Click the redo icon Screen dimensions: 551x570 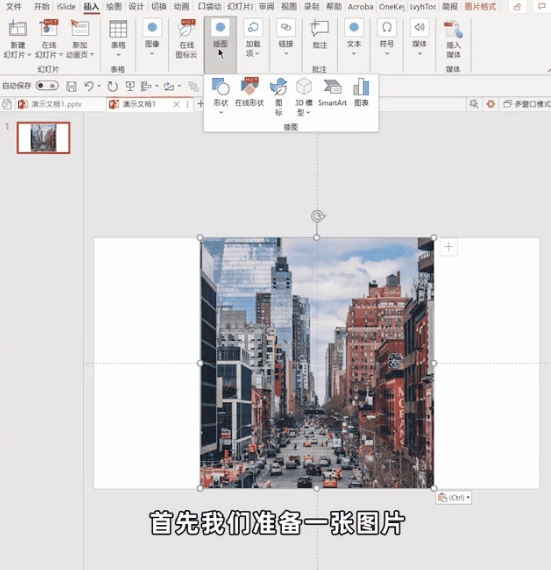pos(113,86)
